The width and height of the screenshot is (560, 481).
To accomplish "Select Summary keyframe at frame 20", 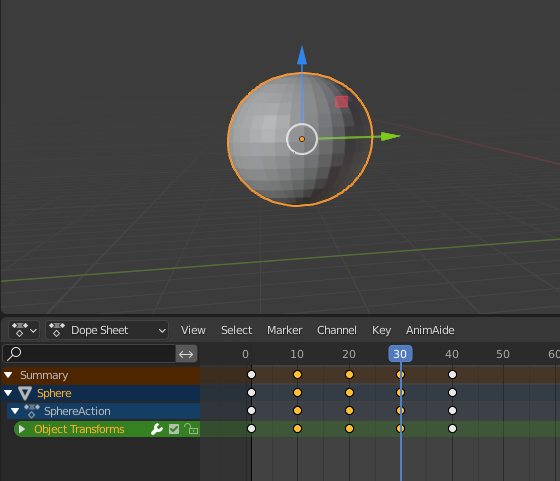I will click(x=349, y=375).
